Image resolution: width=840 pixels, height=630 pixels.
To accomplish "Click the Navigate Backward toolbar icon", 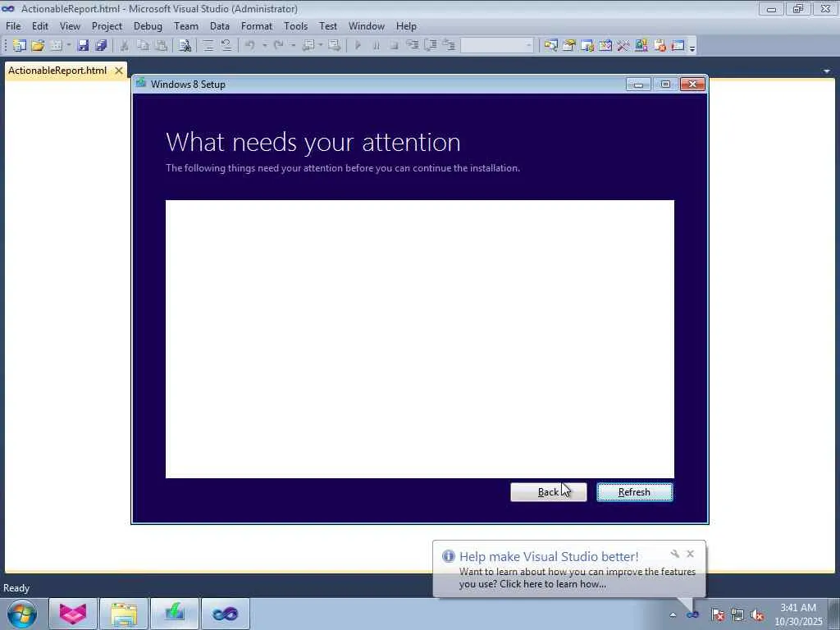I will 308,46.
